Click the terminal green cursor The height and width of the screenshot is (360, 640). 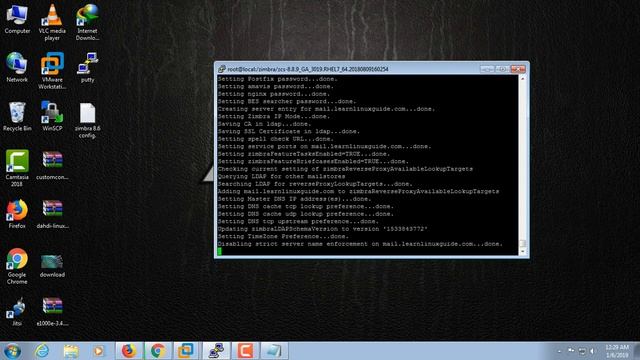220,251
